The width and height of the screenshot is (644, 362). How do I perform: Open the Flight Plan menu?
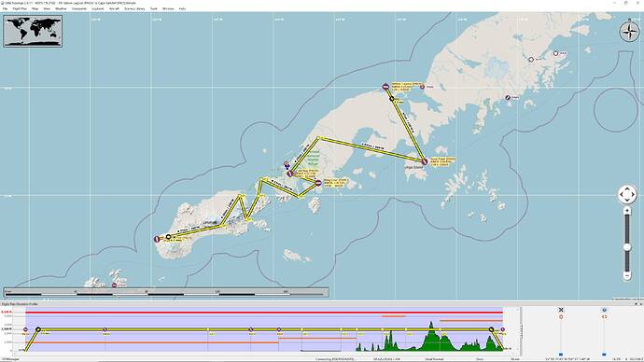[20, 8]
